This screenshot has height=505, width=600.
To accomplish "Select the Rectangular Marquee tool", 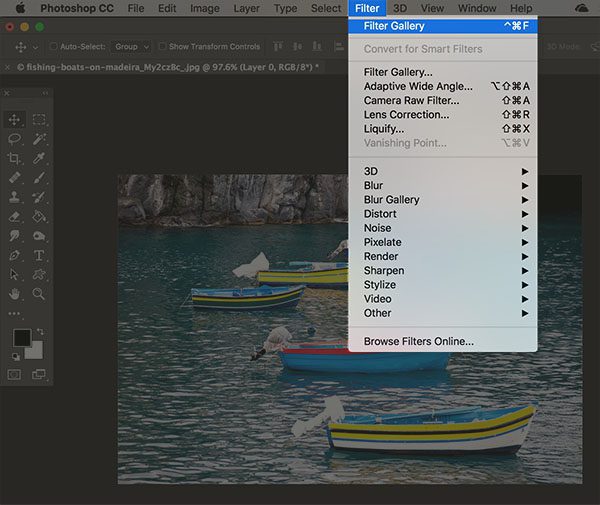I will click(39, 119).
